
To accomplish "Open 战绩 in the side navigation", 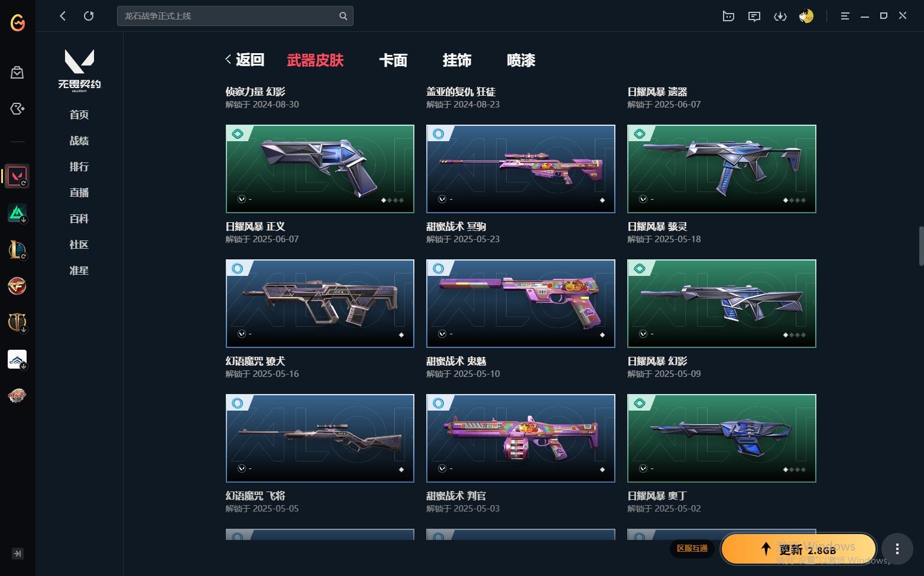I will tap(79, 141).
